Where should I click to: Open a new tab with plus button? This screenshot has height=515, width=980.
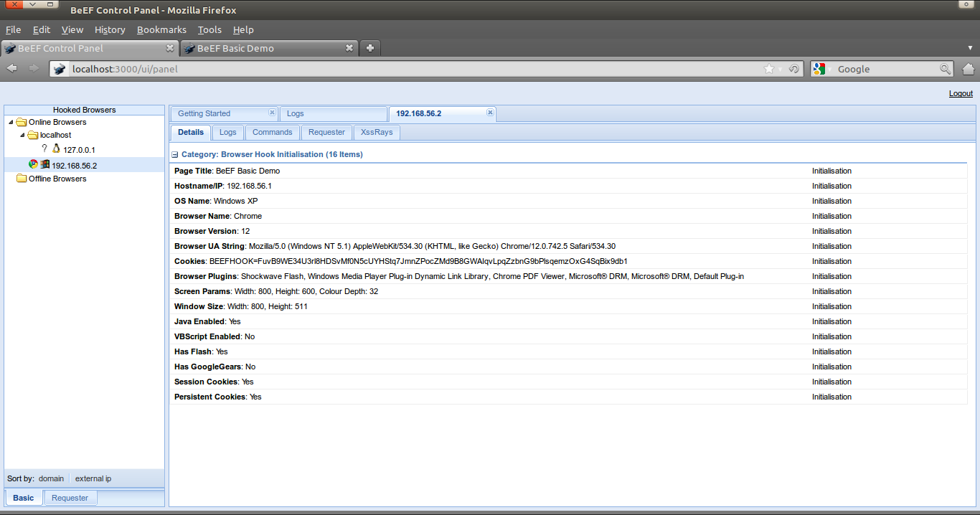pos(369,48)
